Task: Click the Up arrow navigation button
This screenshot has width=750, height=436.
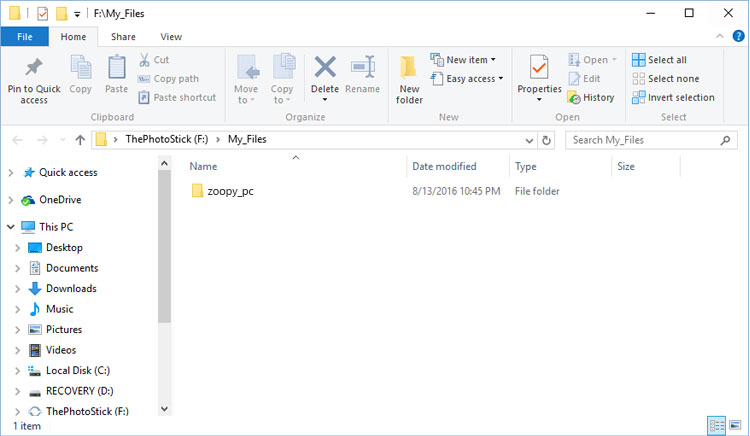Action: coord(80,140)
